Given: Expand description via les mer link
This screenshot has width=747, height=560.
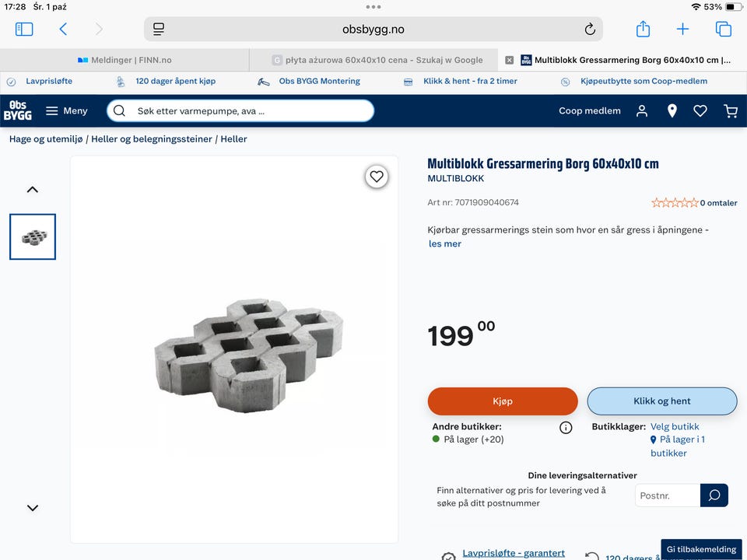Looking at the screenshot, I should [x=445, y=243].
